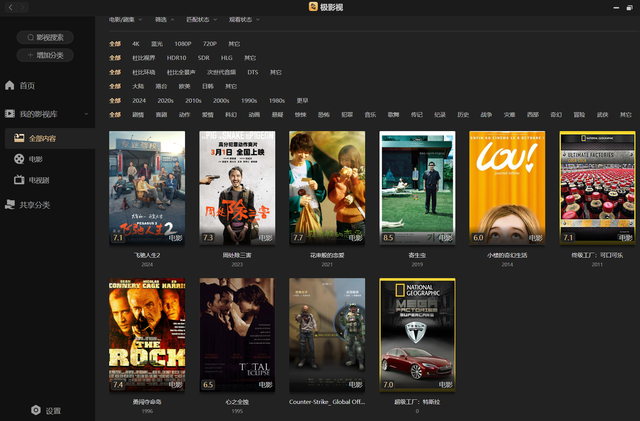Open the 观看状态 dropdown

(x=244, y=19)
